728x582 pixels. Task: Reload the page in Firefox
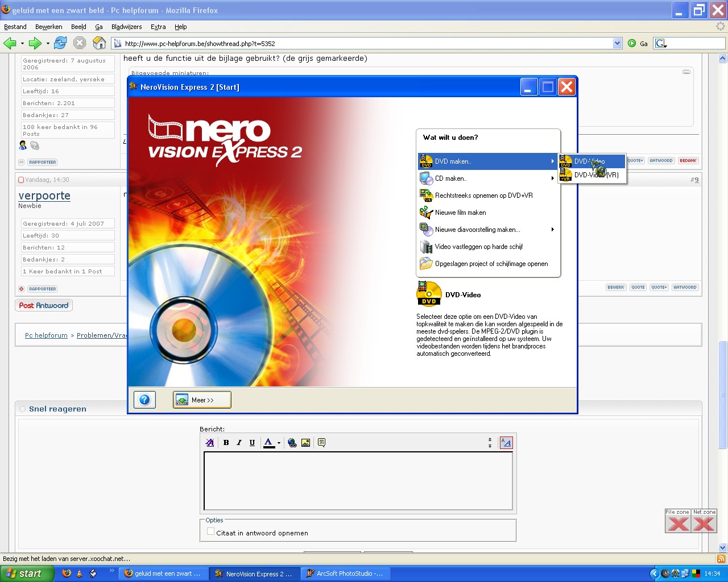click(x=60, y=43)
